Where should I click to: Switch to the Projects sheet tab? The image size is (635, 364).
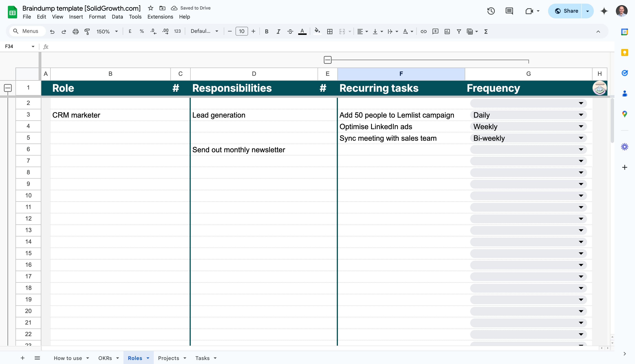click(x=168, y=358)
